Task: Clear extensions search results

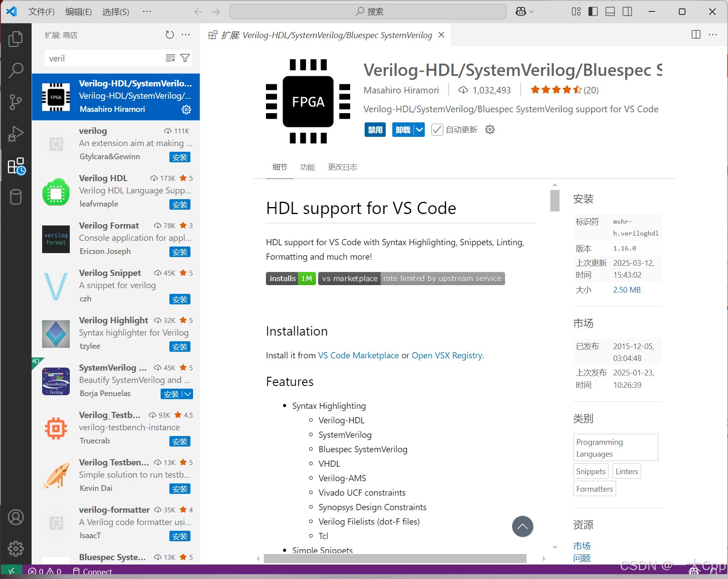Action: click(x=170, y=58)
